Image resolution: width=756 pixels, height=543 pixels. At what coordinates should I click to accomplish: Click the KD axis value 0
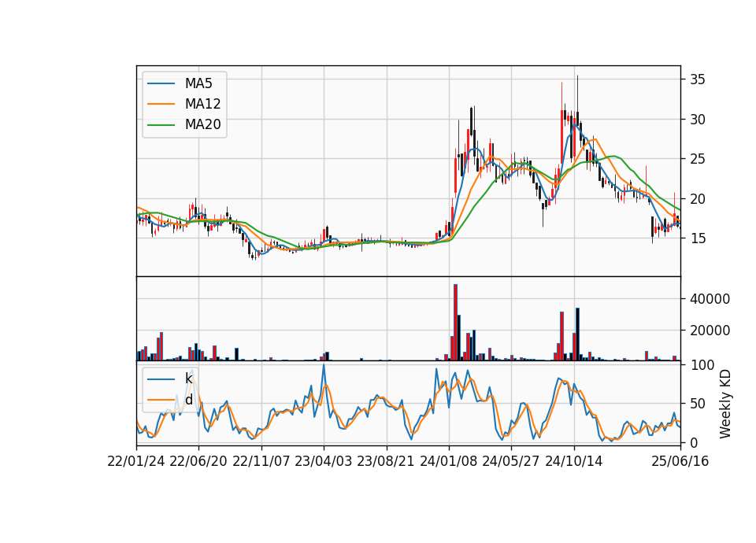694,442
